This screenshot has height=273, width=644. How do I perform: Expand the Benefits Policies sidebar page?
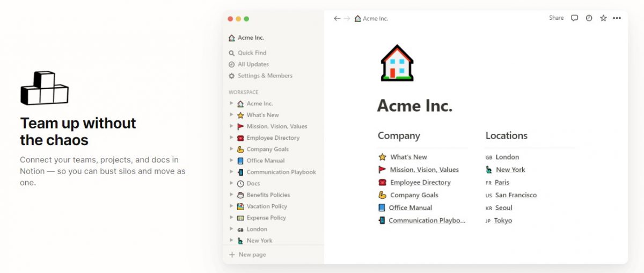[231, 195]
